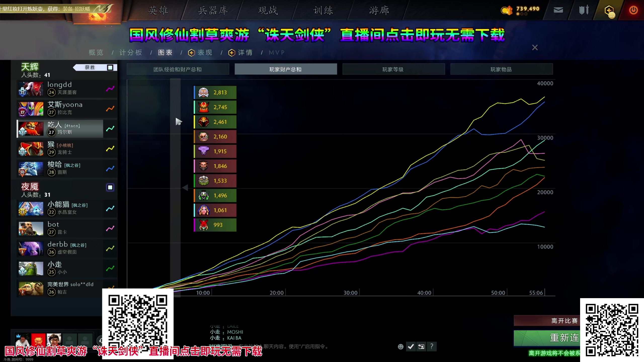Close the post-game panel with X

tap(535, 48)
